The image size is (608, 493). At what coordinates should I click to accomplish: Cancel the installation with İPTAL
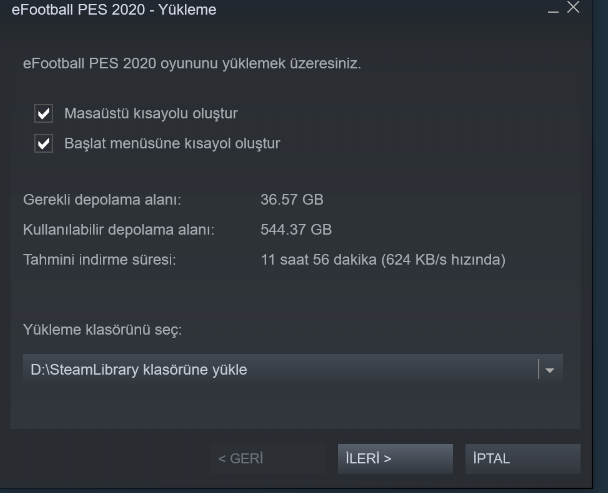pyautogui.click(x=523, y=458)
